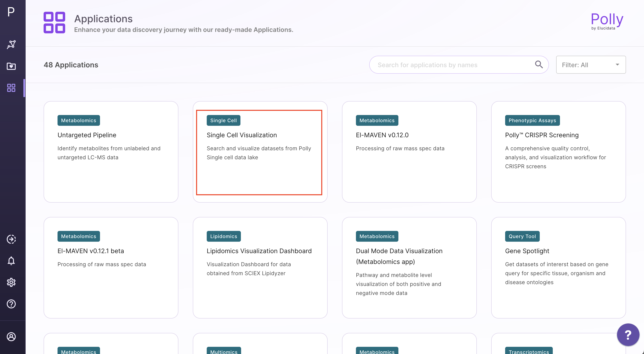Click the search applications input field
The width and height of the screenshot is (644, 354).
tap(459, 65)
